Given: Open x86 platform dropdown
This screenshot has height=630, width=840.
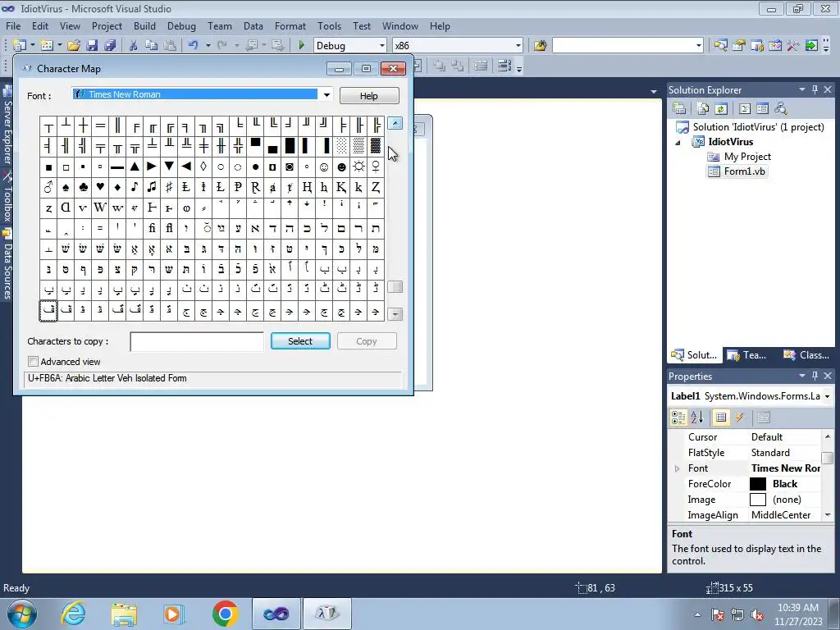Looking at the screenshot, I should coord(518,46).
